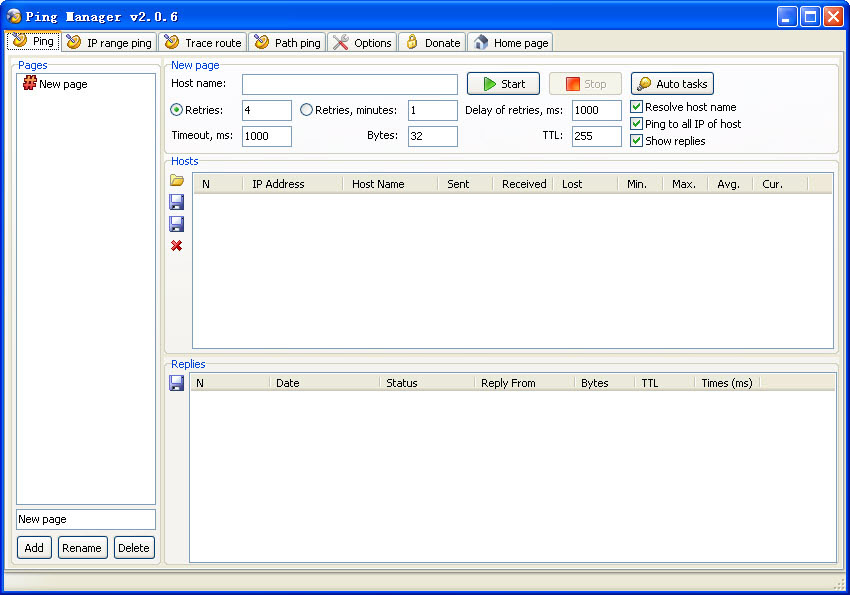This screenshot has width=850, height=595.
Task: Click the open folder icon in Hosts panel
Action: pos(177,181)
